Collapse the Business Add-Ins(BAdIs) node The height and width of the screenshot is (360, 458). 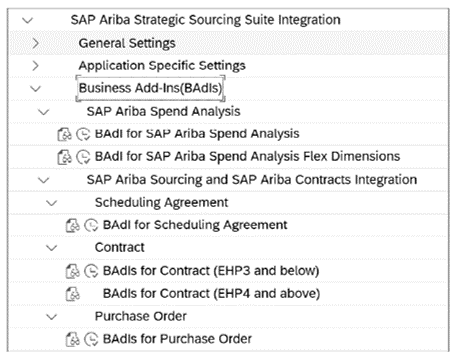pos(35,89)
